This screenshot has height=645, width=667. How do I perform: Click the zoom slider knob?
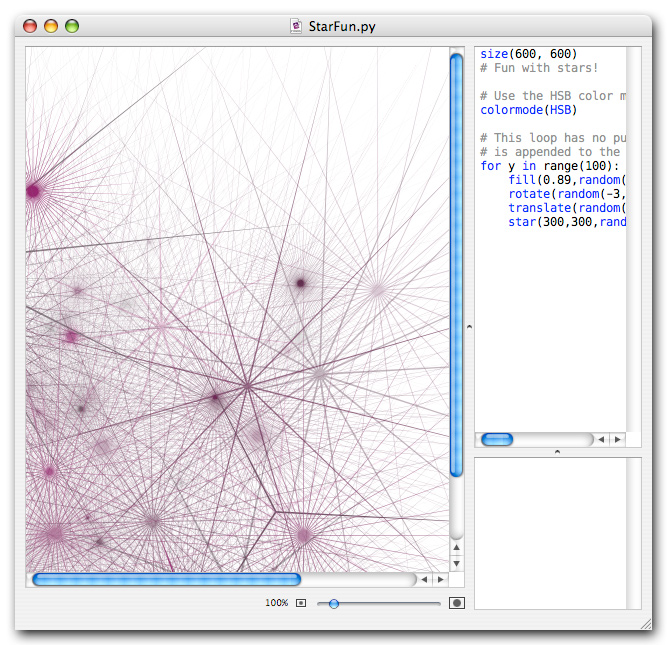334,603
